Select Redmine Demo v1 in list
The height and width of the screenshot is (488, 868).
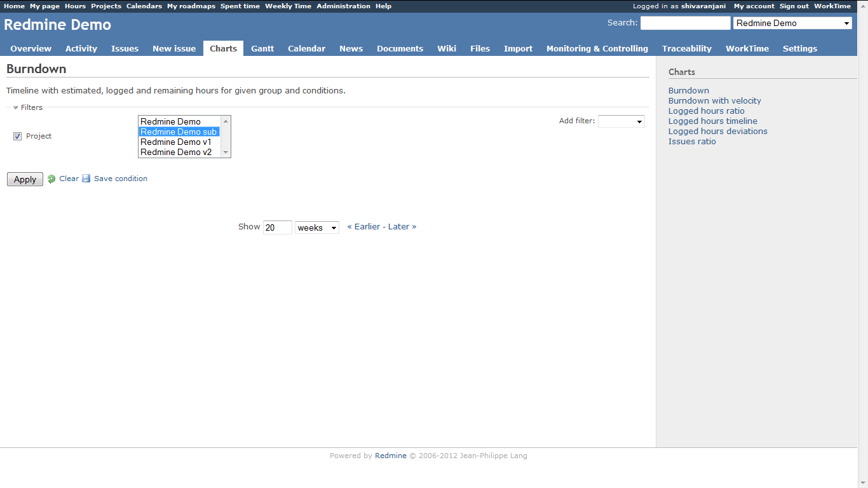(x=179, y=142)
